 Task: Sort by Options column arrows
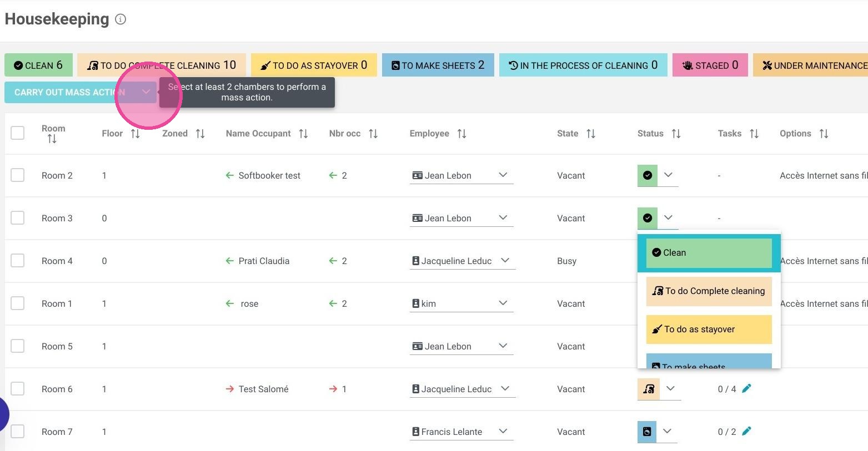824,134
